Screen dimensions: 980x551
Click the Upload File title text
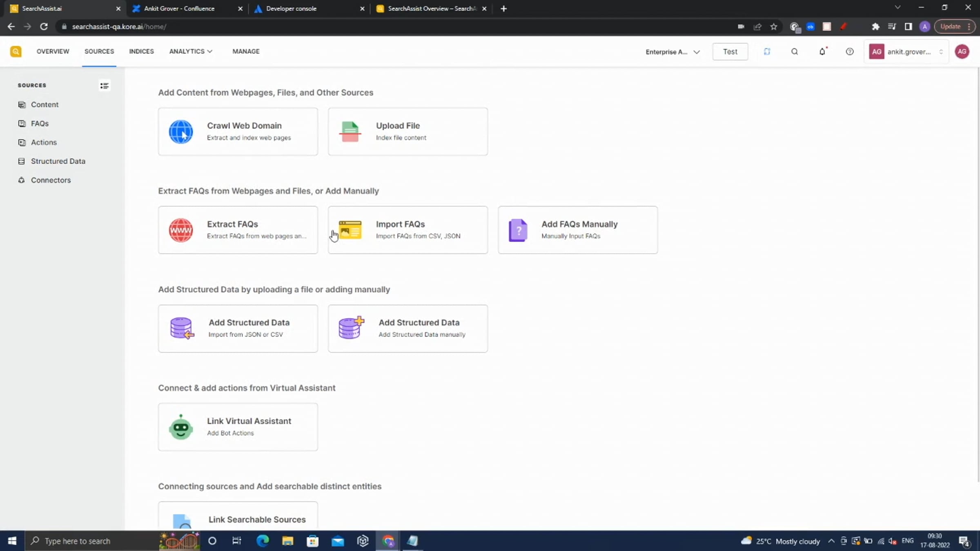pos(398,126)
